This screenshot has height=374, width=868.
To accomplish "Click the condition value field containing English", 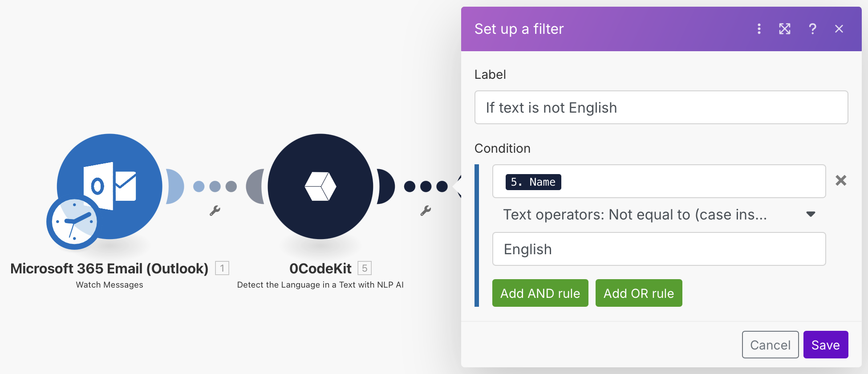I will pyautogui.click(x=659, y=249).
